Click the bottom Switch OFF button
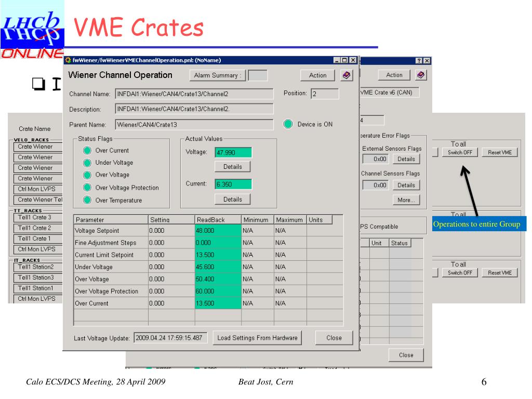 [460, 273]
